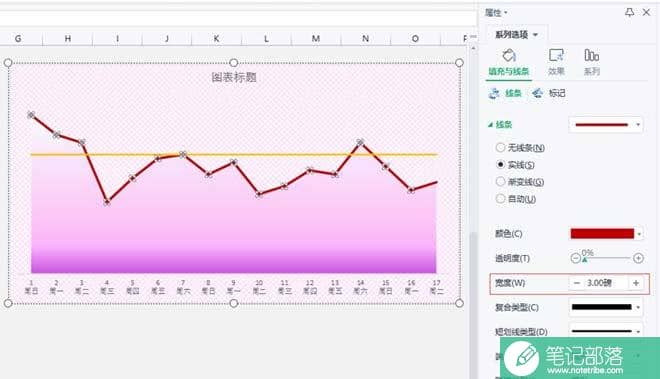
Task: Open the 填充与线条 fill and line tab
Action: (x=508, y=62)
